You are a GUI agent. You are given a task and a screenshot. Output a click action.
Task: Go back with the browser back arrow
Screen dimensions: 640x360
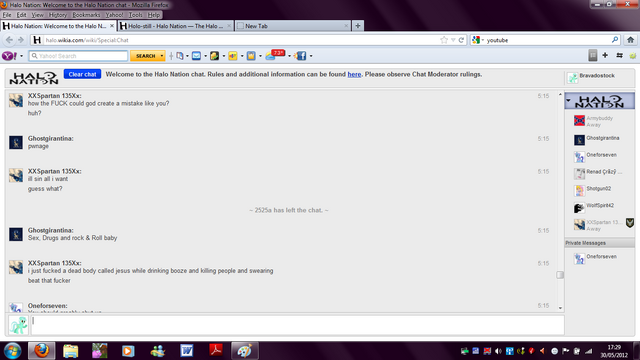click(x=9, y=40)
